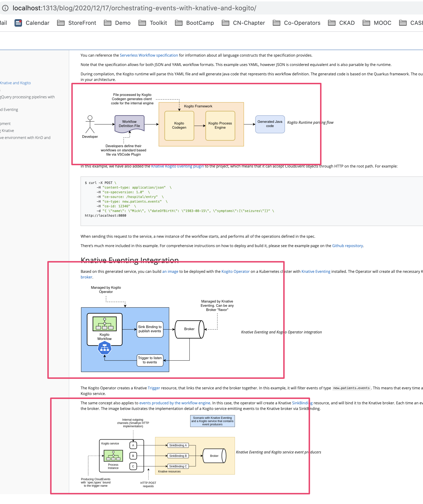423x504 pixels.
Task: Open the Github repository link
Action: click(x=347, y=246)
